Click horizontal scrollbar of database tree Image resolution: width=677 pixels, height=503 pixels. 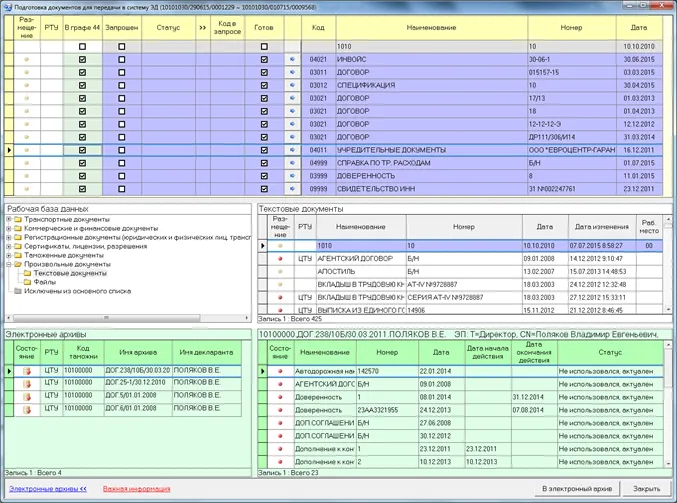[x=106, y=318]
